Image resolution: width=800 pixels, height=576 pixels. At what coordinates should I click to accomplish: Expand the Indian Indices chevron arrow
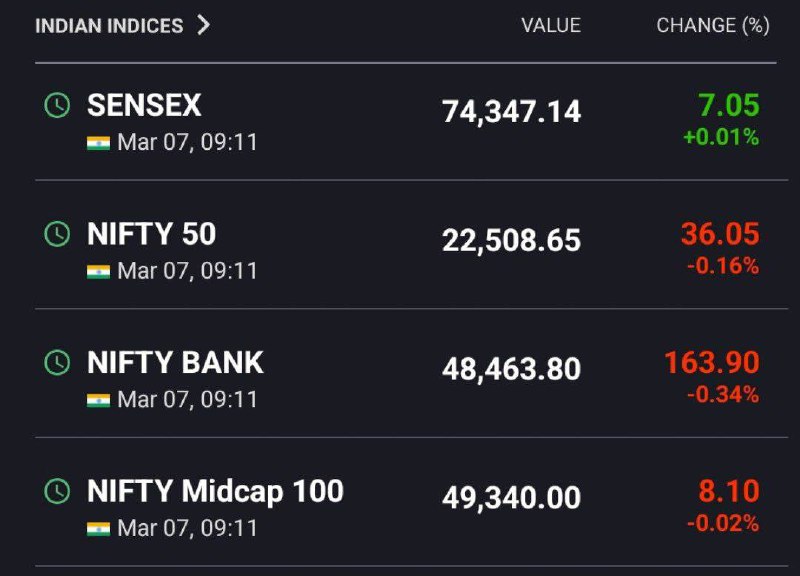click(x=204, y=25)
